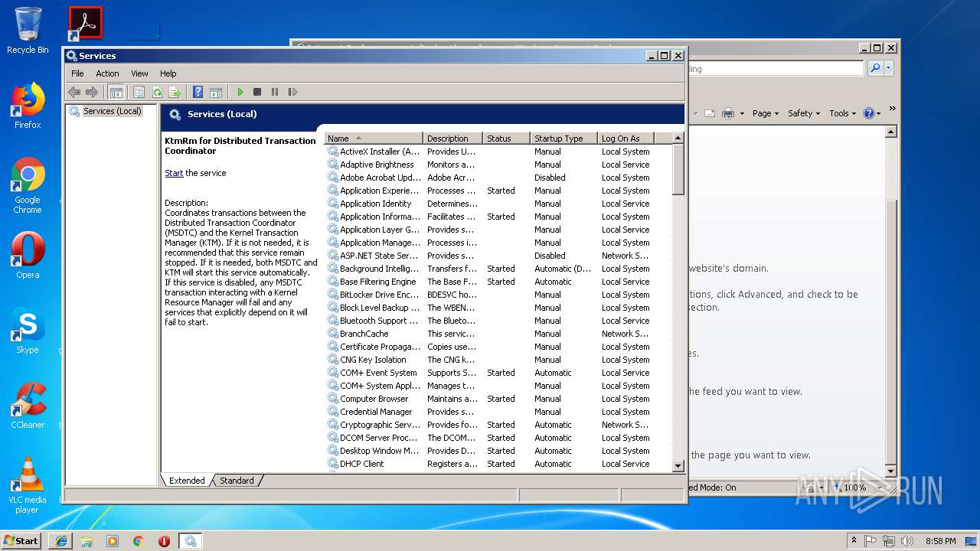
Task: Show hidden tray icons arrow
Action: pyautogui.click(x=854, y=541)
